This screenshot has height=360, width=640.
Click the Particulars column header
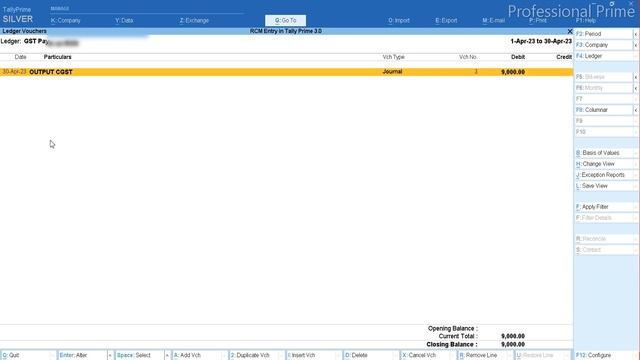(x=58, y=57)
